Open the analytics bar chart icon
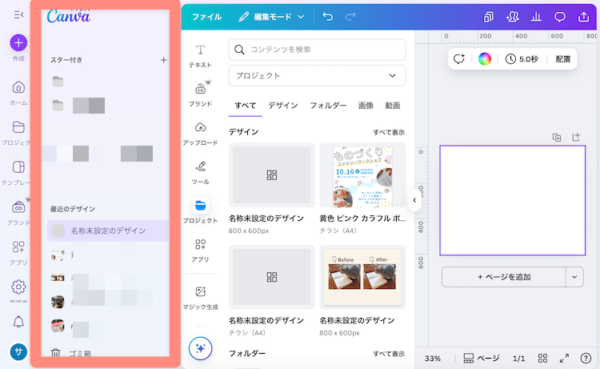The image size is (600, 369). click(x=536, y=16)
